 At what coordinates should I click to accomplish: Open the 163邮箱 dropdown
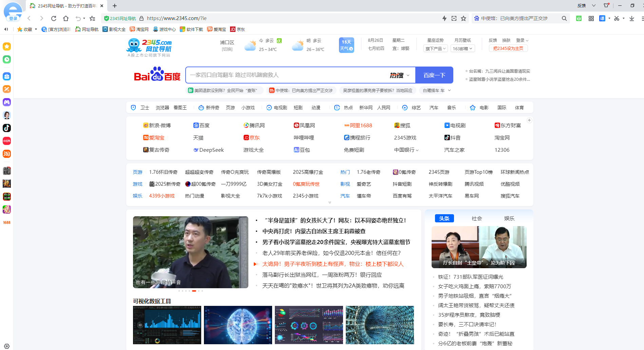[x=462, y=49]
